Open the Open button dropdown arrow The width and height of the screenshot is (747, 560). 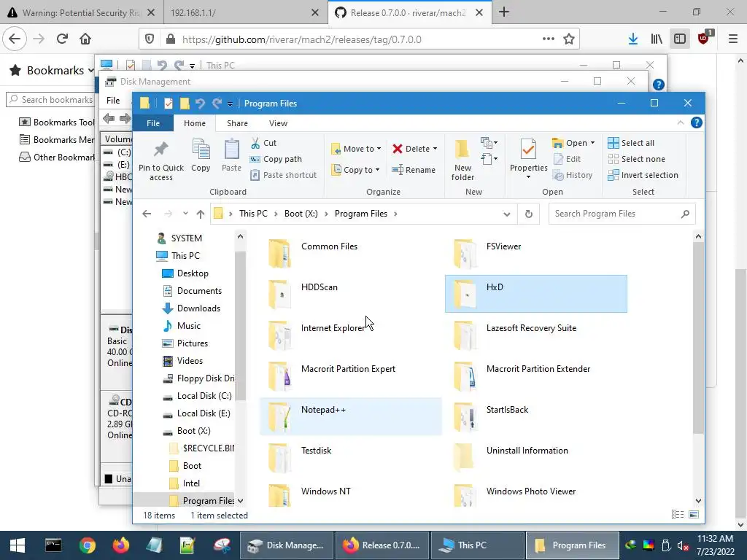[592, 143]
